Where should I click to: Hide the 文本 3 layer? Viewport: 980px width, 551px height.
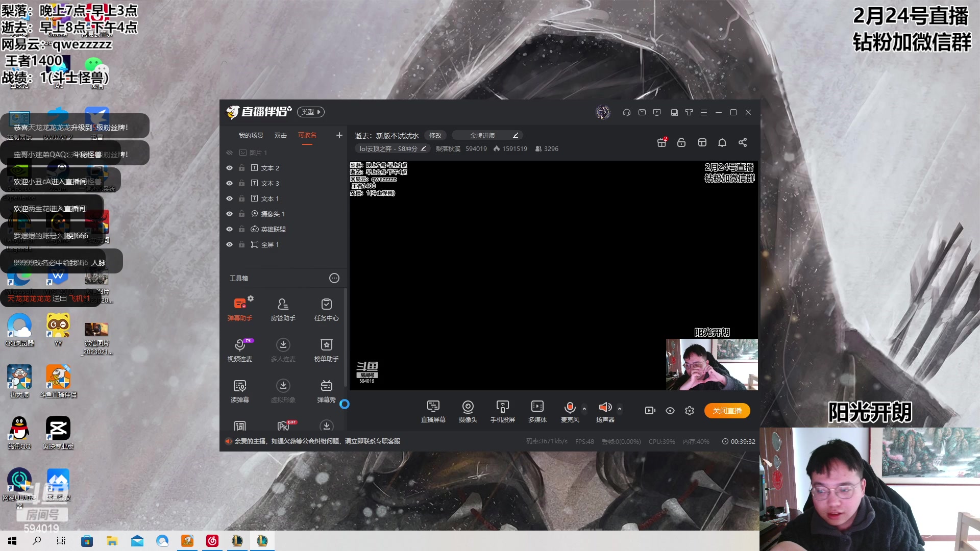tap(229, 183)
